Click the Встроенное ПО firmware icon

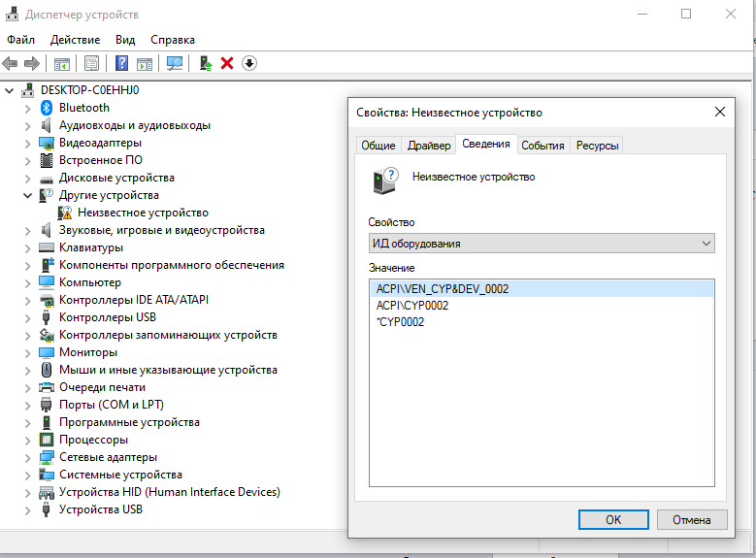click(x=47, y=160)
